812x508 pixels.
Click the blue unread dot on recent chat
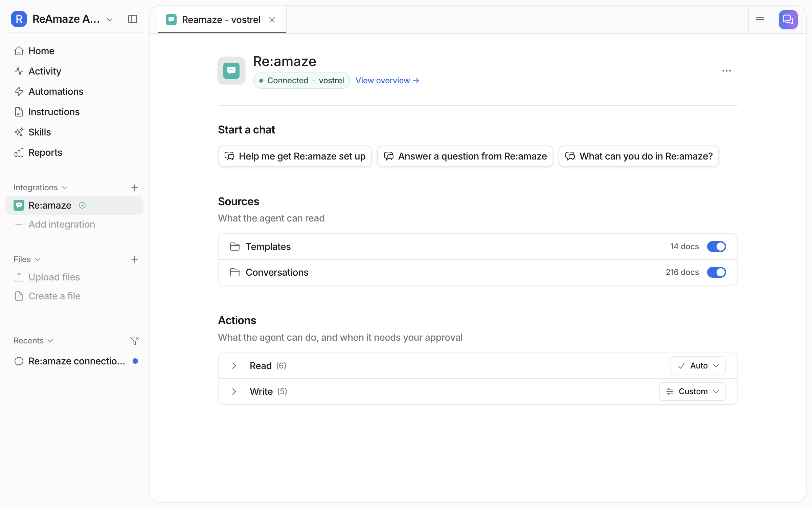tap(135, 361)
